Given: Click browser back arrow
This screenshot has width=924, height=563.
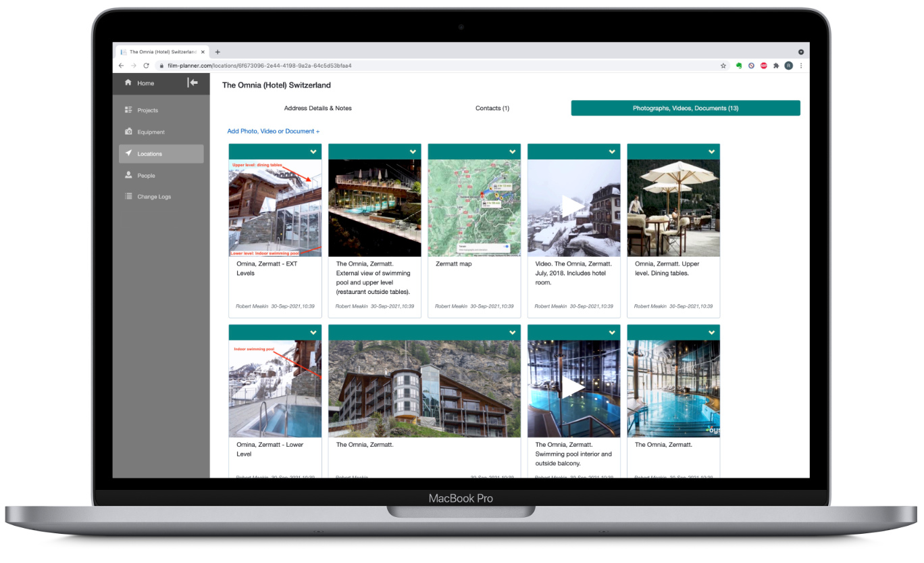Looking at the screenshot, I should point(121,66).
